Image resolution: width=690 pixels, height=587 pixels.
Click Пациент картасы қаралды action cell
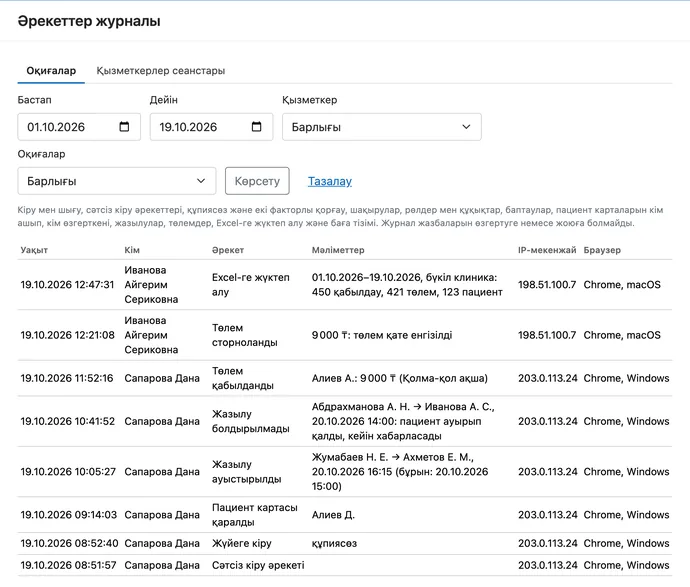tap(255, 515)
